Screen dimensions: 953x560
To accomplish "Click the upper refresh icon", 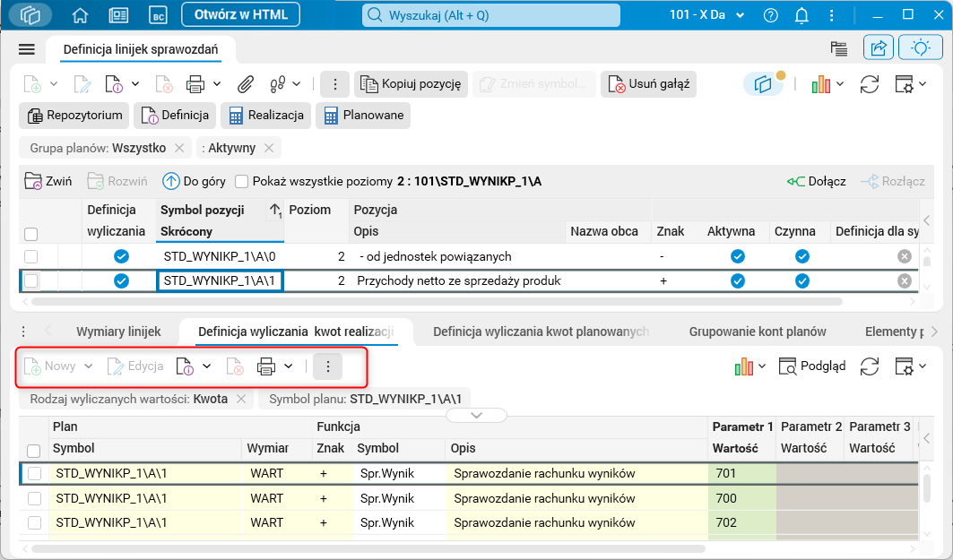I will 870,84.
